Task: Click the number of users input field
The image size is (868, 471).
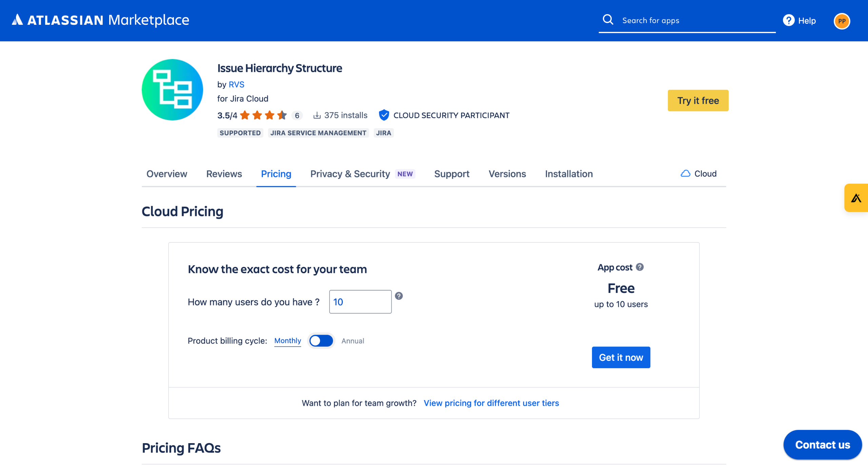Action: (360, 302)
